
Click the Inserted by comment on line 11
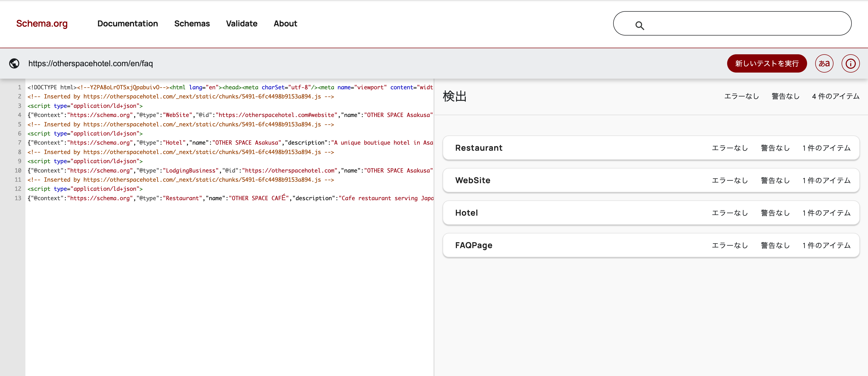pos(181,180)
